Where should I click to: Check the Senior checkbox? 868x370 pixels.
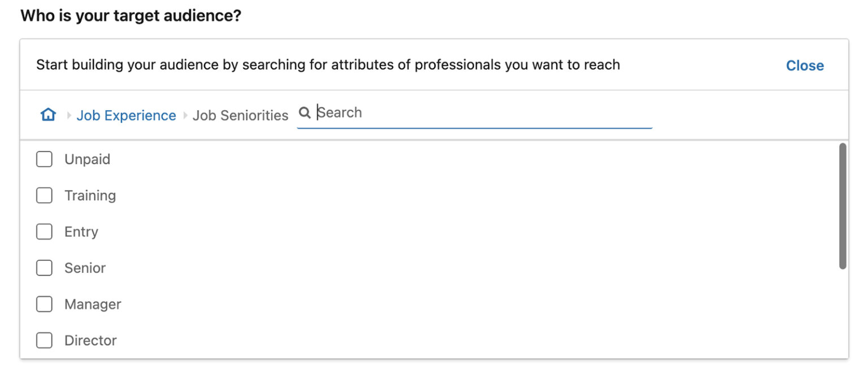point(44,268)
